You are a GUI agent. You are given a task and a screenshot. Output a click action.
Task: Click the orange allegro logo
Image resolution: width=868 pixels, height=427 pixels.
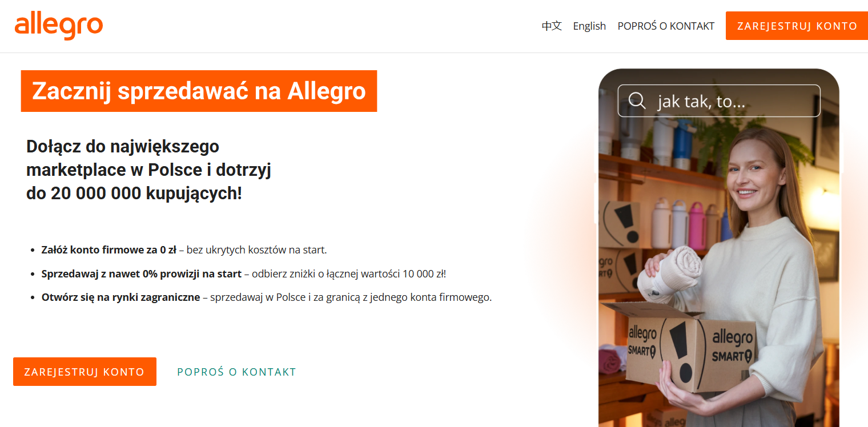(59, 26)
